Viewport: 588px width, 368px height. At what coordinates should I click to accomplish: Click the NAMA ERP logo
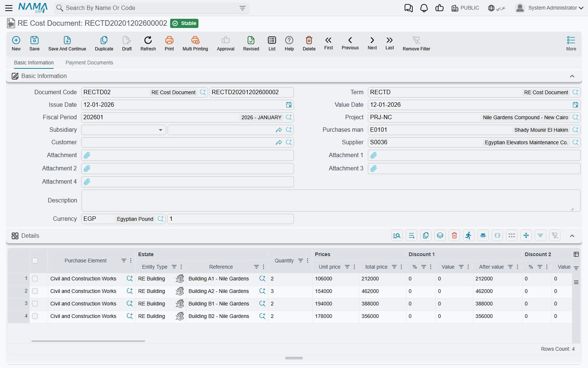[33, 8]
